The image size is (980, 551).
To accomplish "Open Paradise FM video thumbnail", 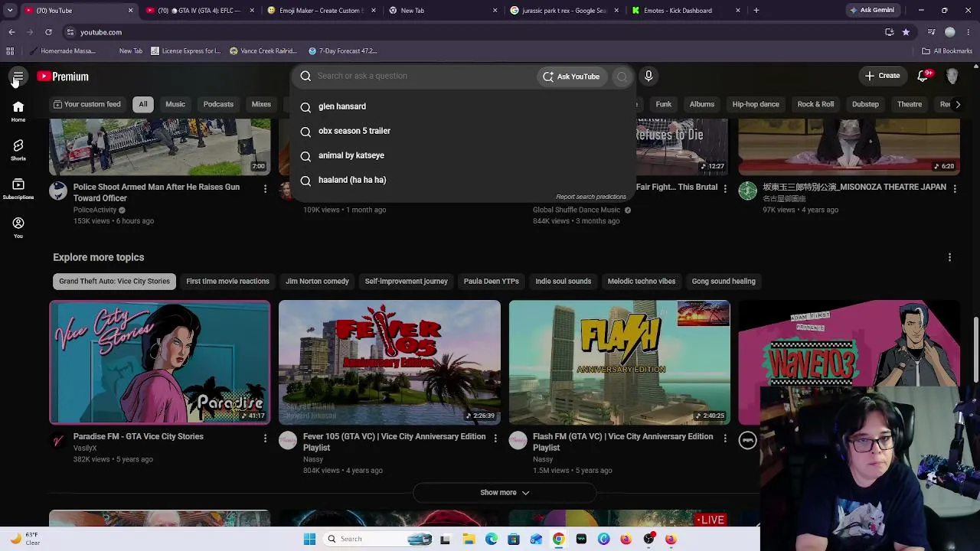I will (160, 362).
